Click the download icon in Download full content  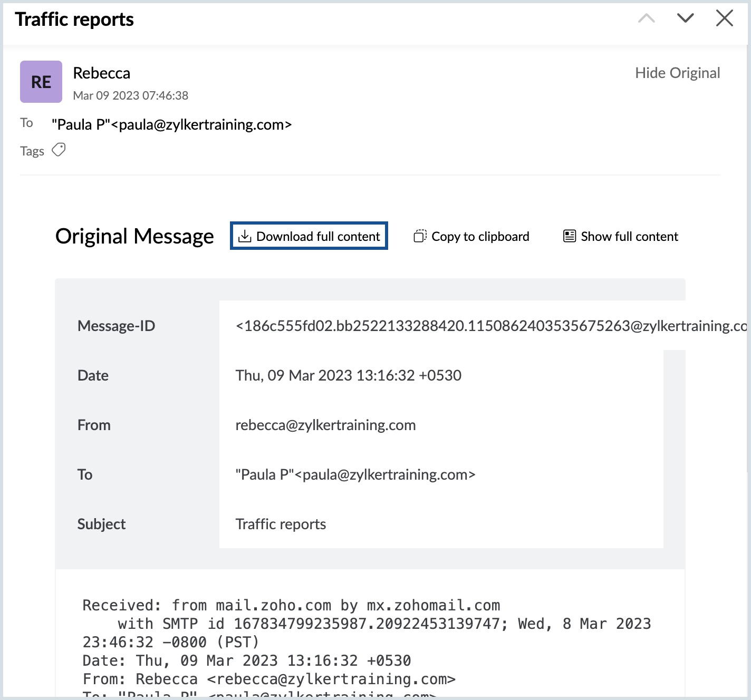click(245, 237)
